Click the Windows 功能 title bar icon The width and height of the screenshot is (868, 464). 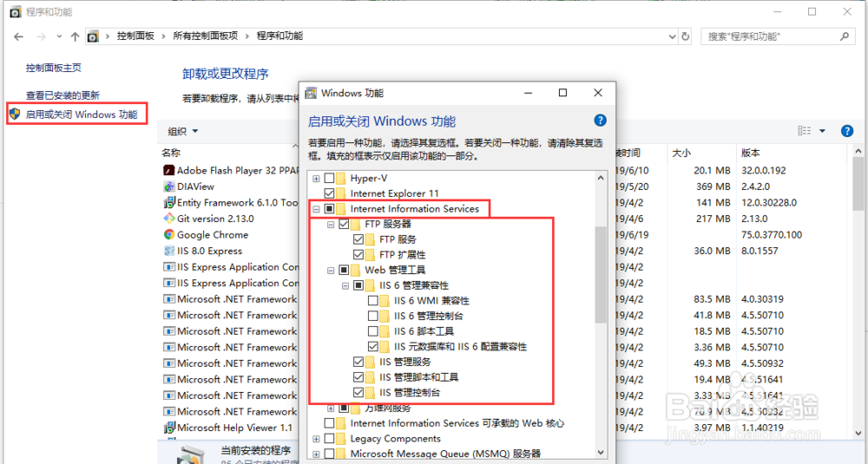(312, 93)
